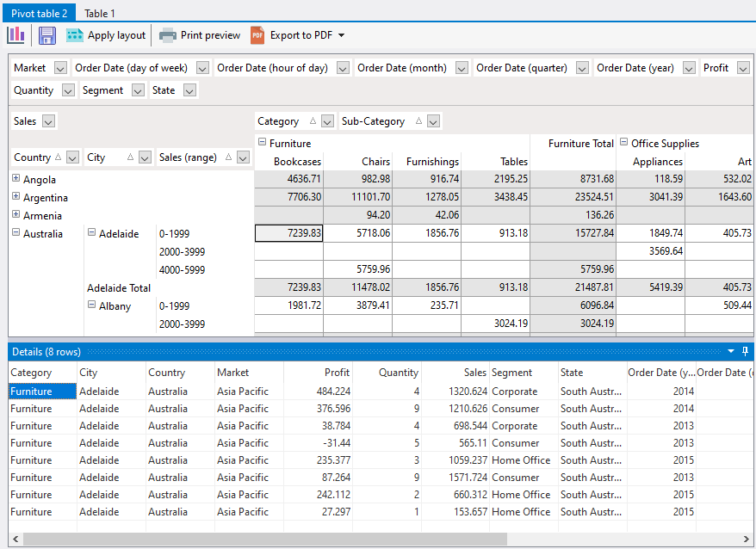756x549 pixels.
Task: Expand the Angola country row
Action: click(x=15, y=179)
